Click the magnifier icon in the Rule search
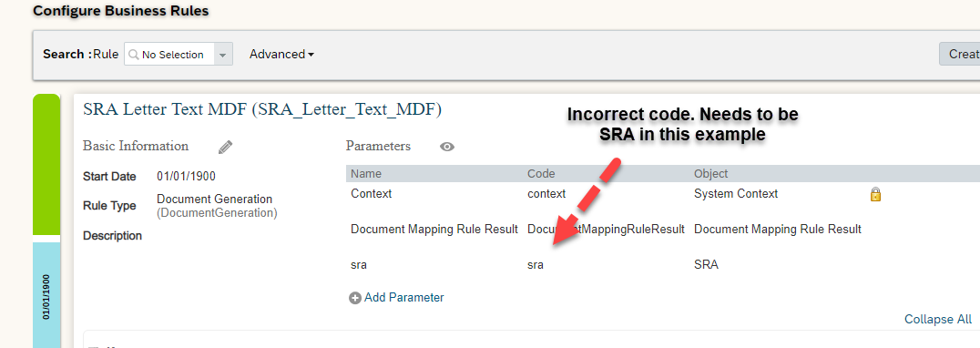Viewport: 980px width, 348px height. pos(133,55)
